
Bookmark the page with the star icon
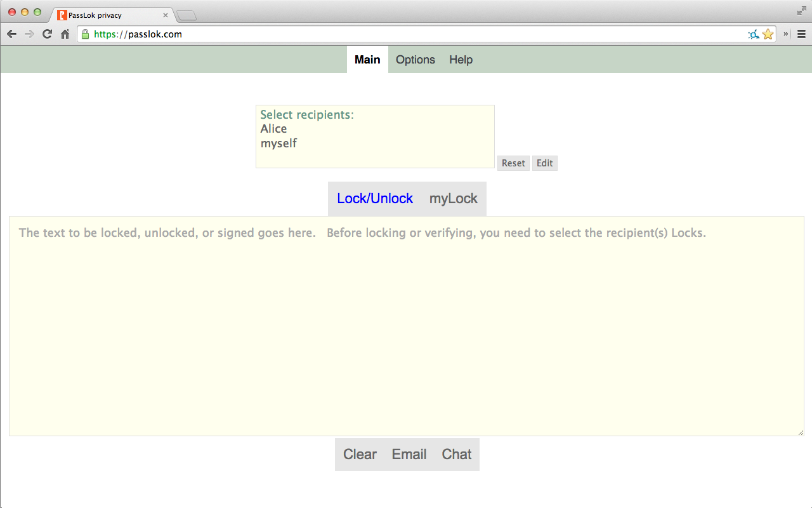[768, 34]
